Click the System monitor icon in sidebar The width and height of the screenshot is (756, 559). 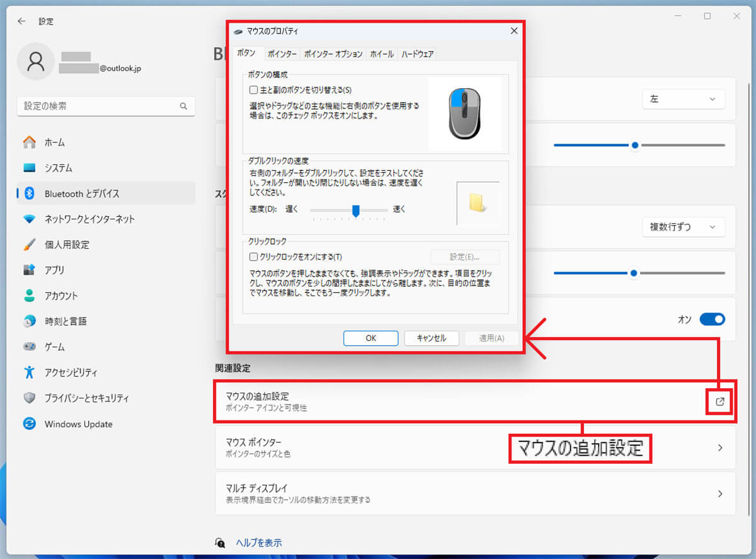(x=30, y=168)
